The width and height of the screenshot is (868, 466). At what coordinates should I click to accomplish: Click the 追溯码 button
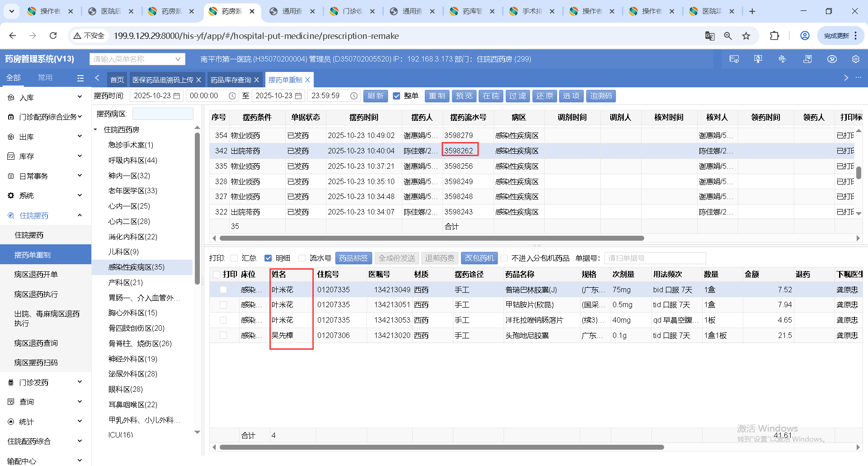(601, 96)
